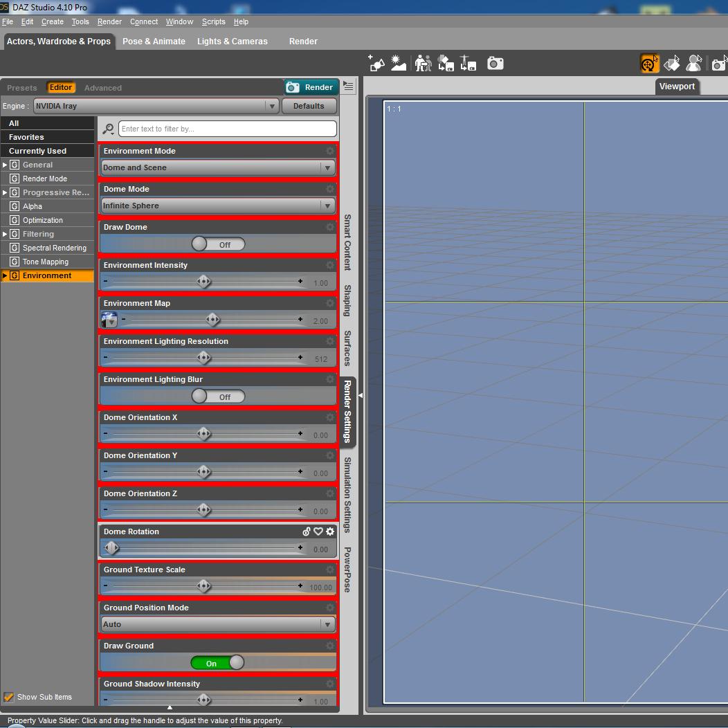Toggle the Environment Lighting Blur switch
This screenshot has width=728, height=728.
tap(218, 397)
